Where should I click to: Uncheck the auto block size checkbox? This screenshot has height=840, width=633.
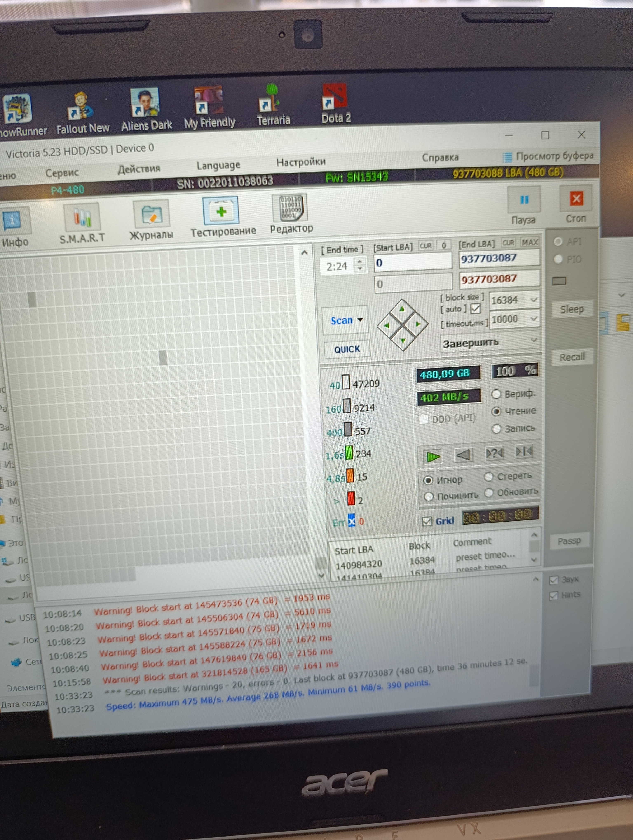coord(475,309)
